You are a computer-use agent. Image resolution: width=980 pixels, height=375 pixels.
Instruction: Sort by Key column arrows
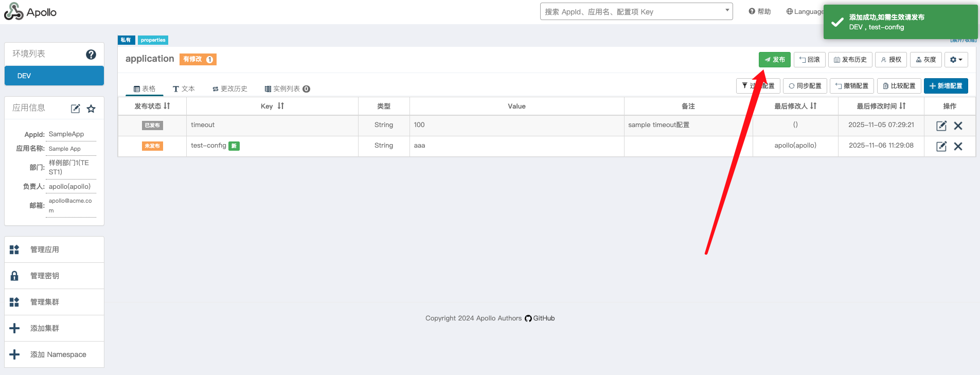tap(280, 106)
